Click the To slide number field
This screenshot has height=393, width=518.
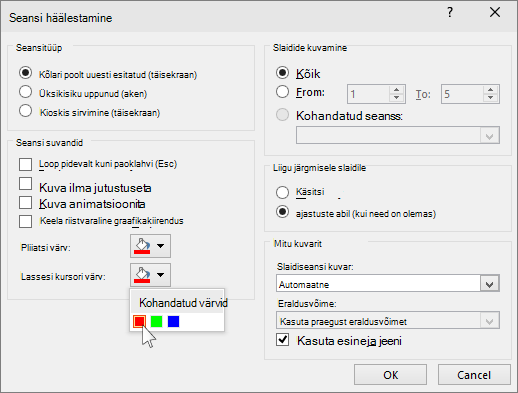tap(462, 94)
